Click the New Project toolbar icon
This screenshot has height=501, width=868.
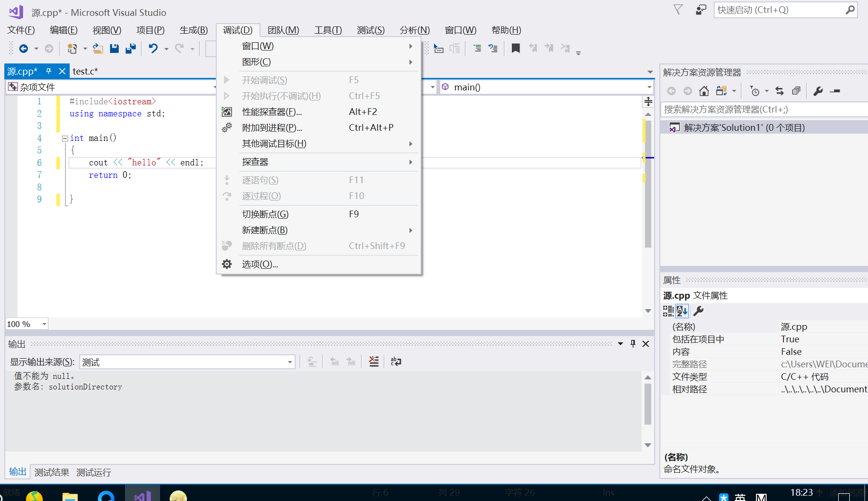[72, 49]
